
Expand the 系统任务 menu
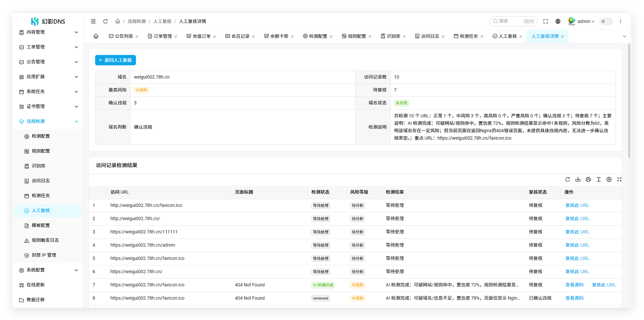click(48, 91)
